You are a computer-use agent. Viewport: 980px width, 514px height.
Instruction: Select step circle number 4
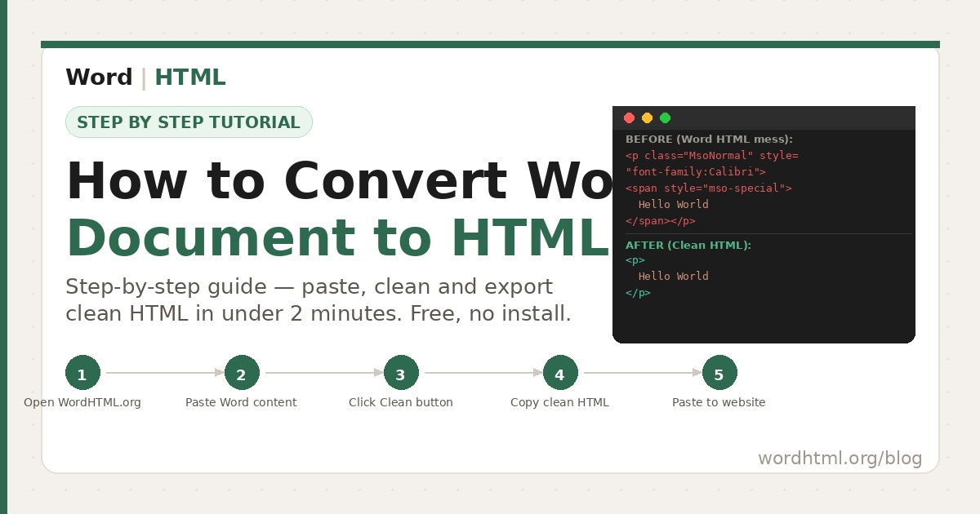pyautogui.click(x=559, y=374)
